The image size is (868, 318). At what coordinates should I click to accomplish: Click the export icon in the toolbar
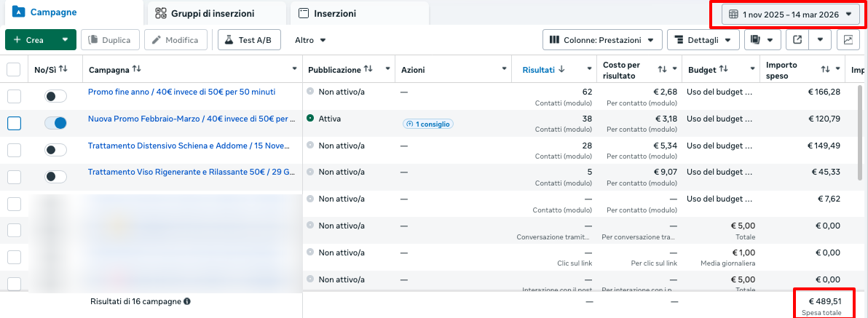[798, 40]
